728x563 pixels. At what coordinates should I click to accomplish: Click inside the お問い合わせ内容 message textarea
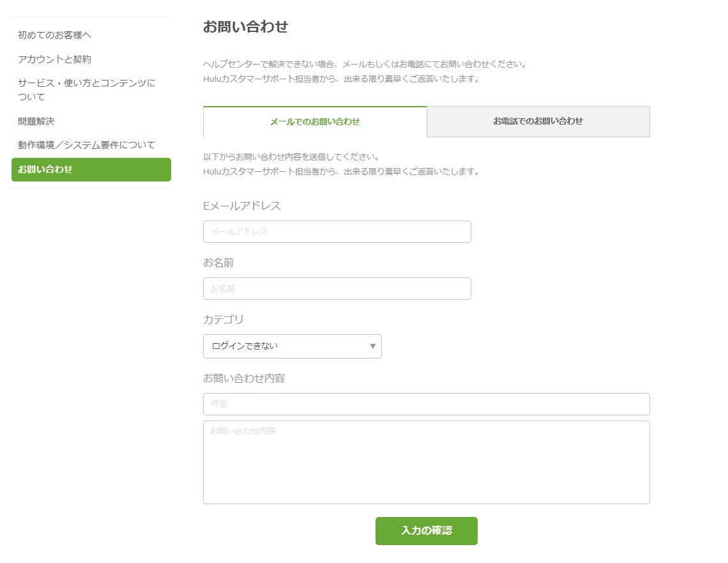[x=426, y=463]
